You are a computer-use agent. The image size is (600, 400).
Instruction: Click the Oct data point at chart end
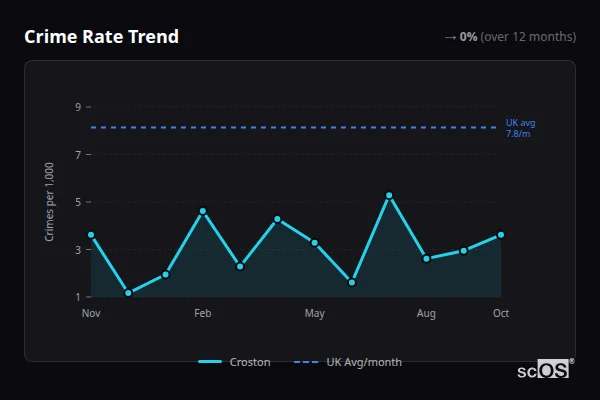(501, 235)
